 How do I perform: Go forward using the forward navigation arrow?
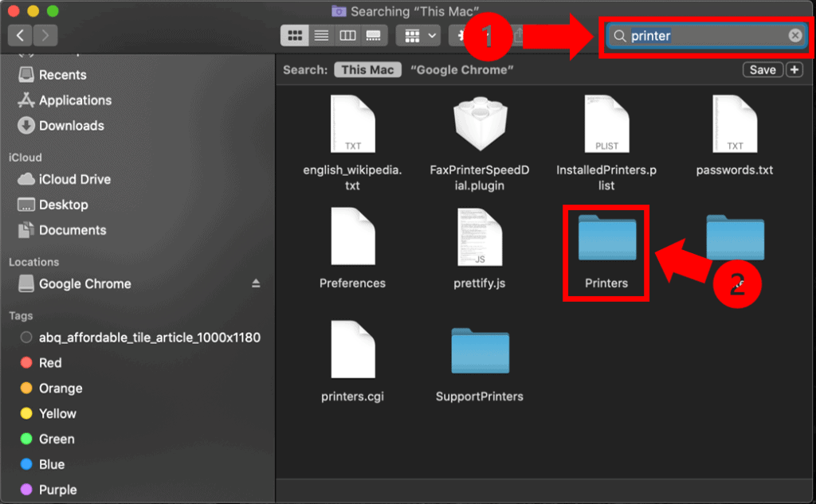(45, 35)
